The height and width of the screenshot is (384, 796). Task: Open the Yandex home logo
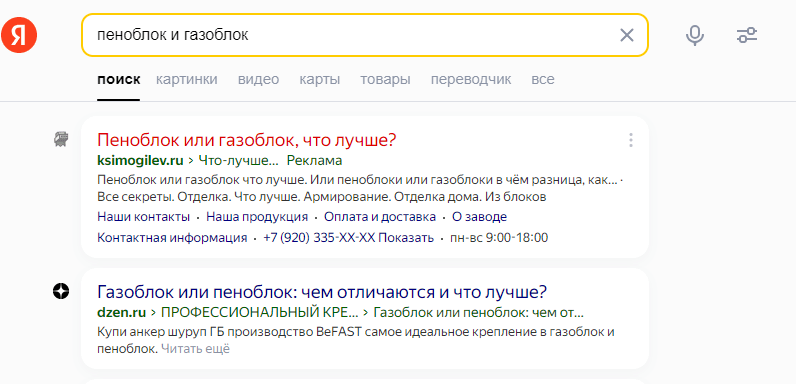pos(19,35)
